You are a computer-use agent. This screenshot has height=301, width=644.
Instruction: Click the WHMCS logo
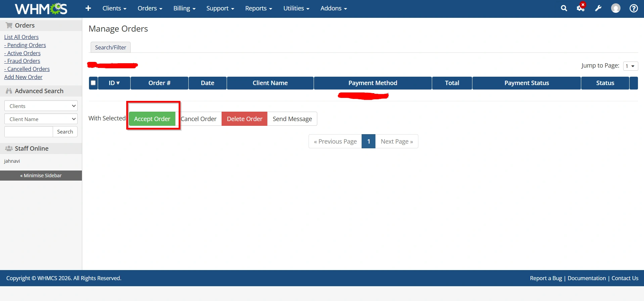pyautogui.click(x=41, y=9)
